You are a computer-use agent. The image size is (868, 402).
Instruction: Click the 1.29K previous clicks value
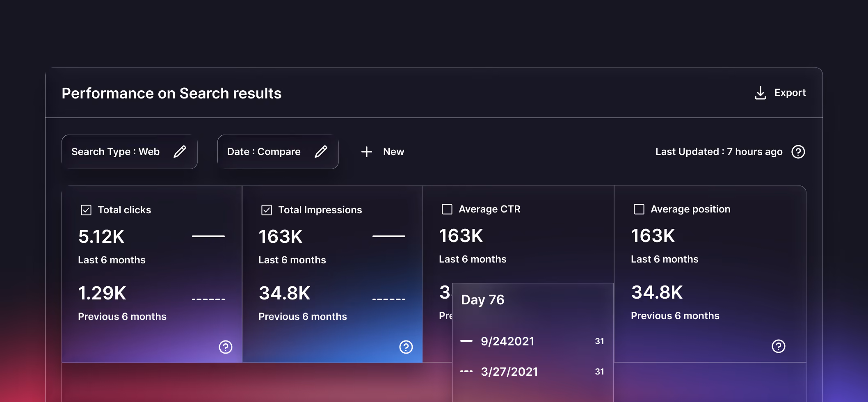(102, 293)
